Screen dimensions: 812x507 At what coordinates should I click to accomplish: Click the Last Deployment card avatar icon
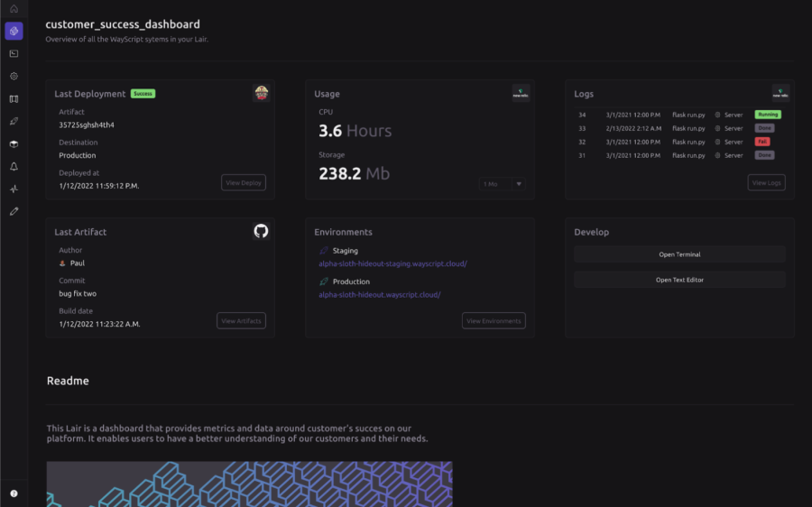tap(262, 93)
